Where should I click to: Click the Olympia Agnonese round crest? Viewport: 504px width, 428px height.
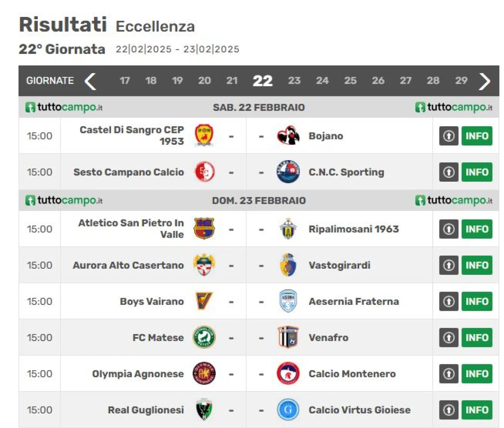tap(204, 374)
